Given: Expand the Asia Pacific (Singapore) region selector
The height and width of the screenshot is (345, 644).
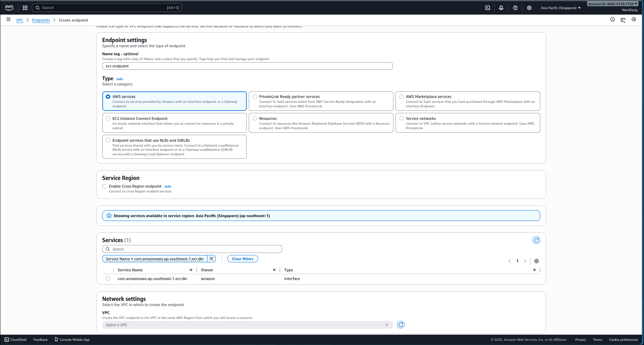Looking at the screenshot, I should coord(560,8).
